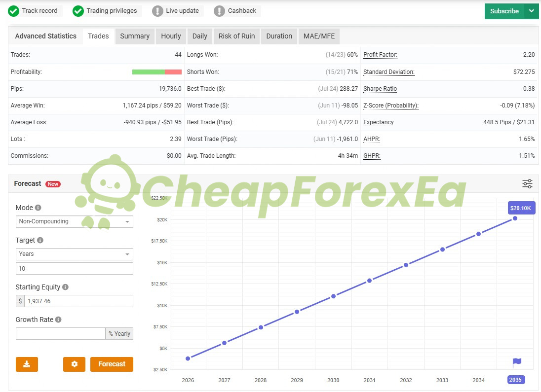The image size is (541, 392).
Task: Open the Subscribe dropdown arrow
Action: [x=532, y=11]
